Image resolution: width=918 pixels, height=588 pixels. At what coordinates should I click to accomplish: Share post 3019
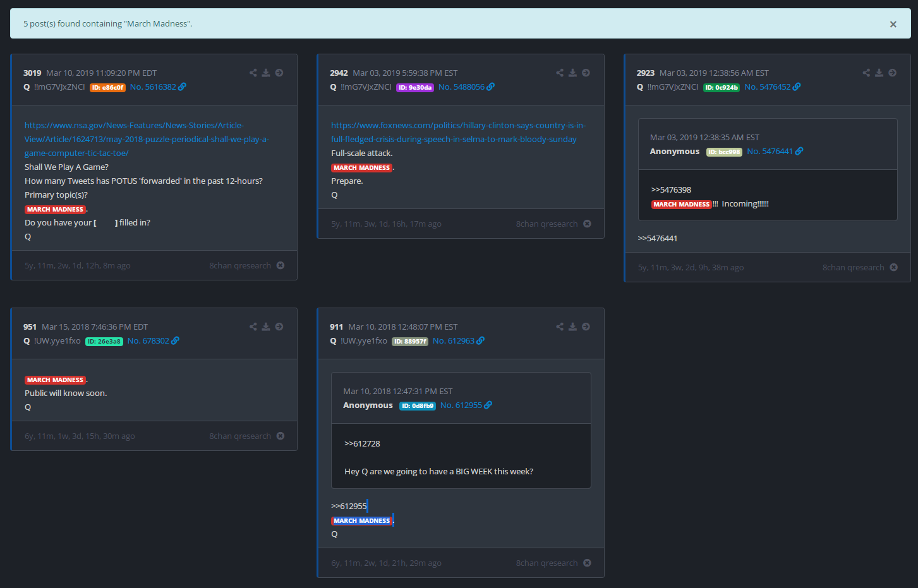[x=253, y=73]
